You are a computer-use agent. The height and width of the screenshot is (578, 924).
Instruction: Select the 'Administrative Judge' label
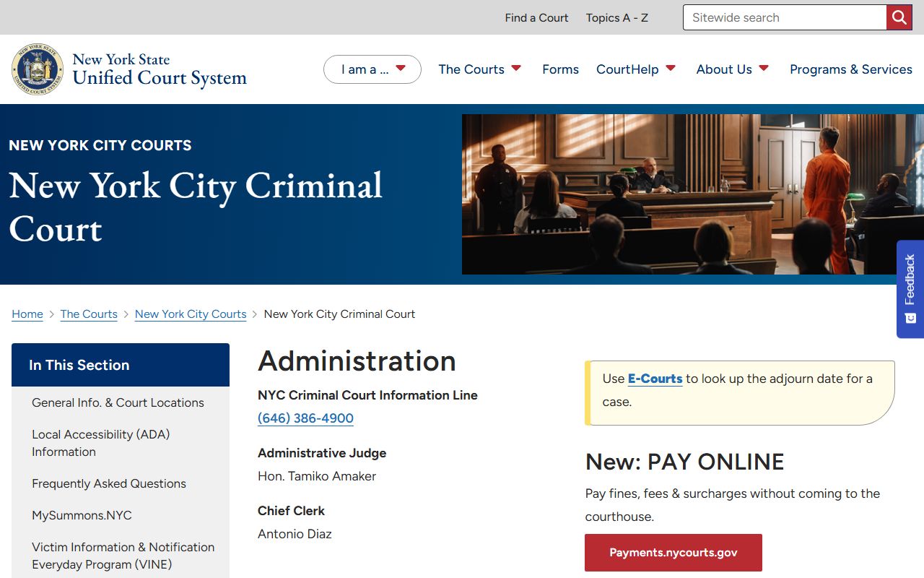tap(322, 453)
